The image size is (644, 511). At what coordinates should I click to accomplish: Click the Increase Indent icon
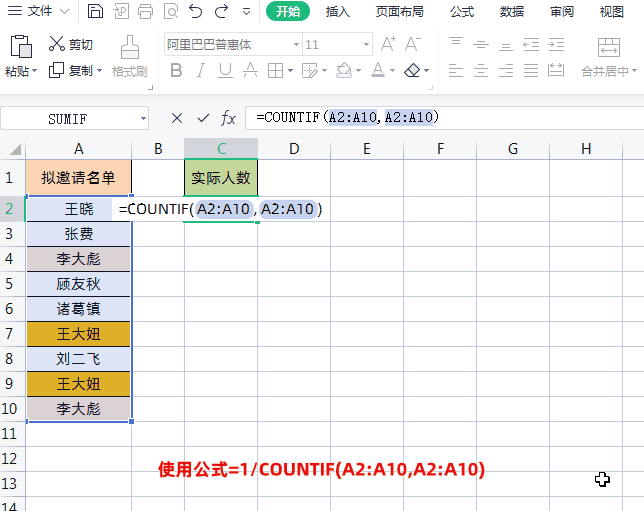(556, 44)
